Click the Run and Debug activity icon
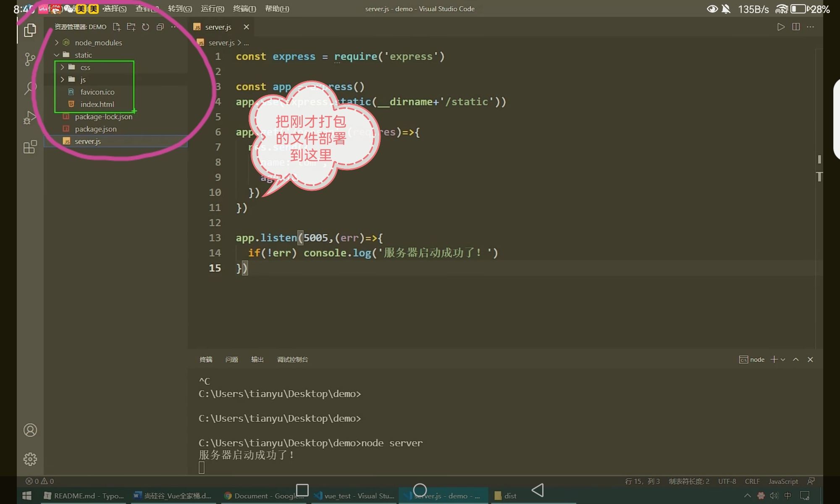 point(30,118)
